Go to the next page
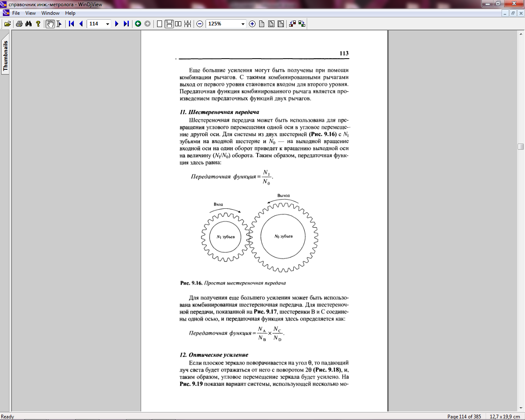This screenshot has height=420, width=525. coord(116,24)
